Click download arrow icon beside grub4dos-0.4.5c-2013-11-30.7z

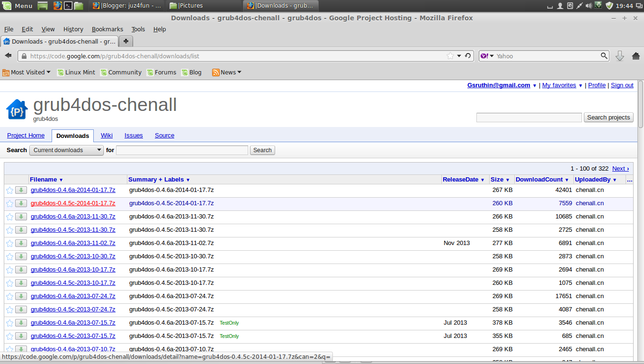tap(21, 230)
